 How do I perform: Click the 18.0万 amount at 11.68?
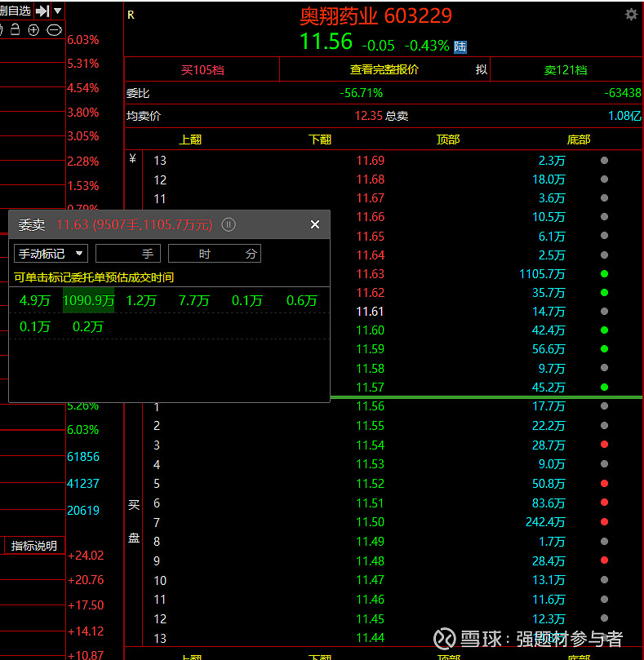549,179
